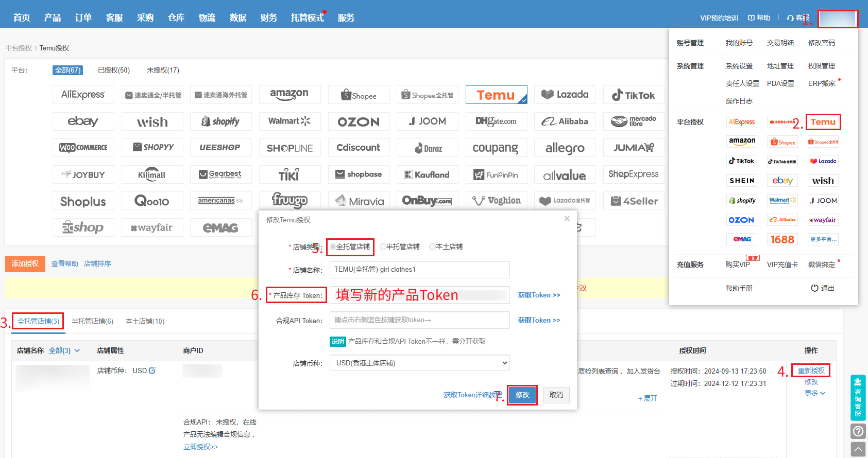868x458 pixels.
Task: Choose the mercado libre platform logo
Action: pyautogui.click(x=634, y=121)
